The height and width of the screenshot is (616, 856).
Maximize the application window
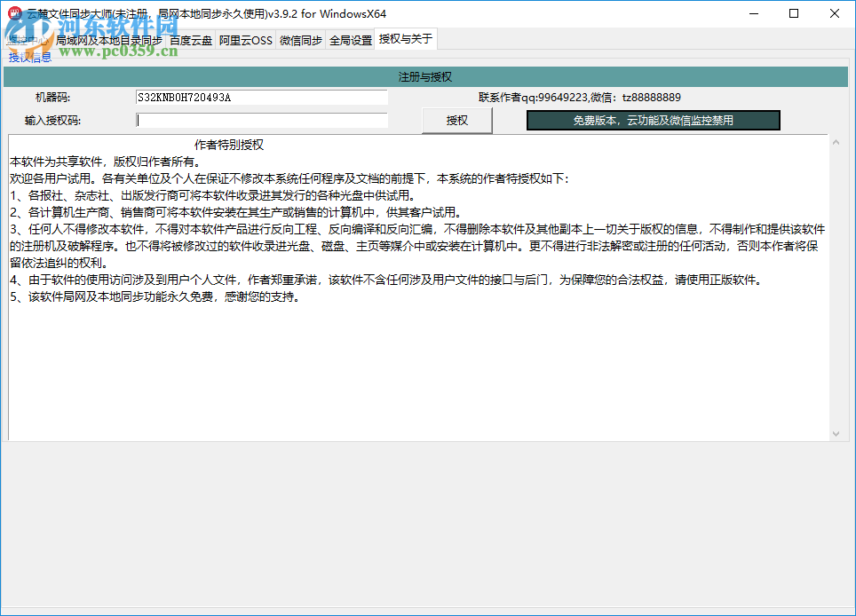pos(794,13)
